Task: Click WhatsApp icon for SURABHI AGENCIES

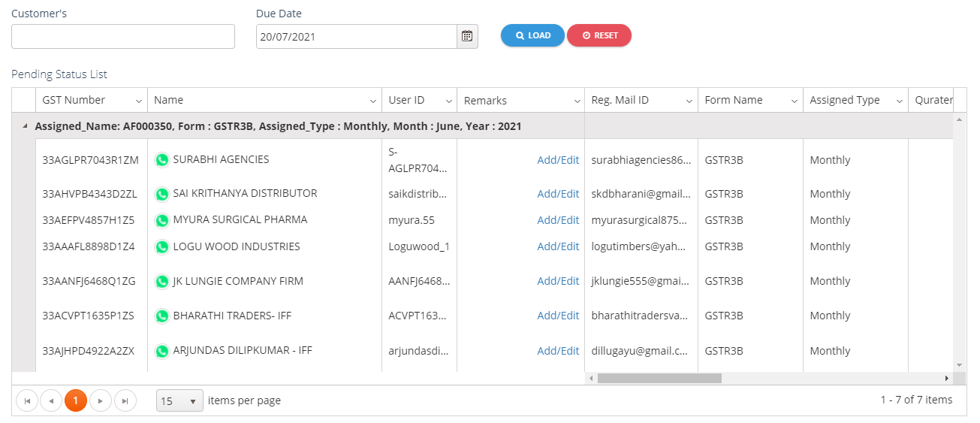Action: pyautogui.click(x=161, y=160)
